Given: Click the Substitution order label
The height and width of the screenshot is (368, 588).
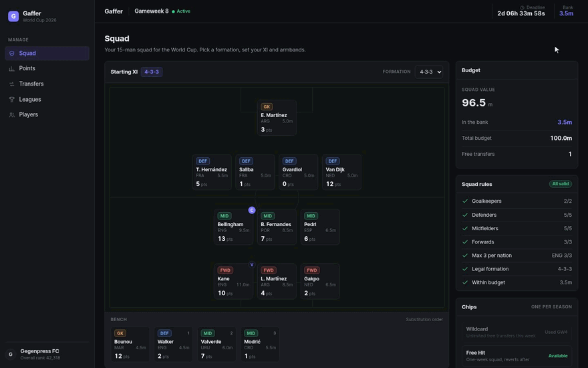Looking at the screenshot, I should [x=424, y=320].
